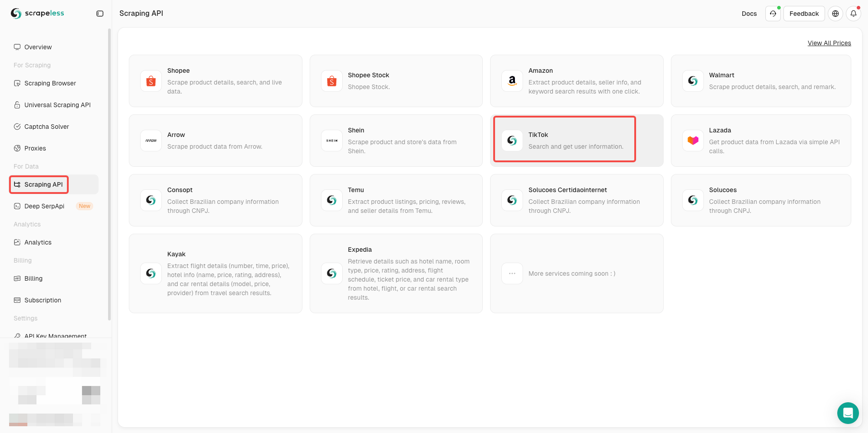The width and height of the screenshot is (868, 433).
Task: Open the Walmart scraper card
Action: tap(761, 81)
